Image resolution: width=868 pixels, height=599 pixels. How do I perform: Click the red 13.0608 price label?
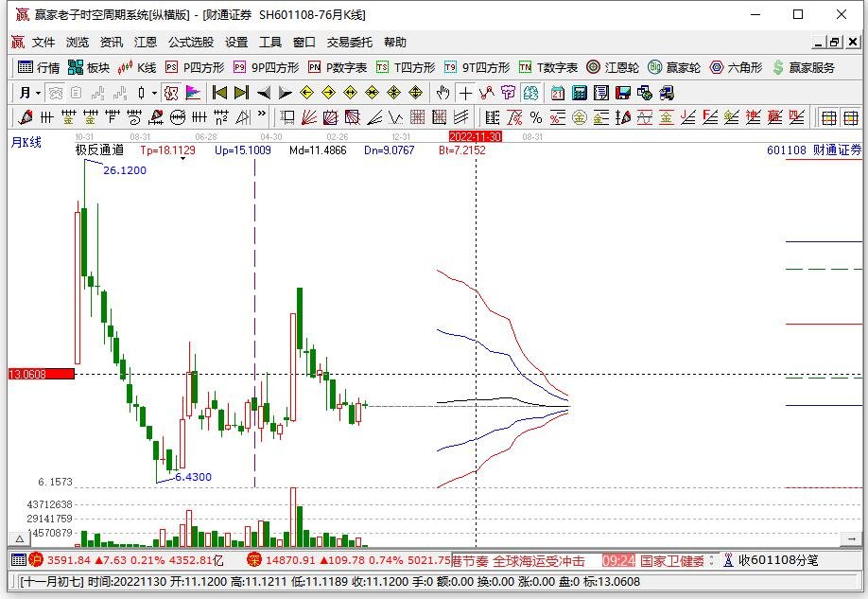pos(42,374)
